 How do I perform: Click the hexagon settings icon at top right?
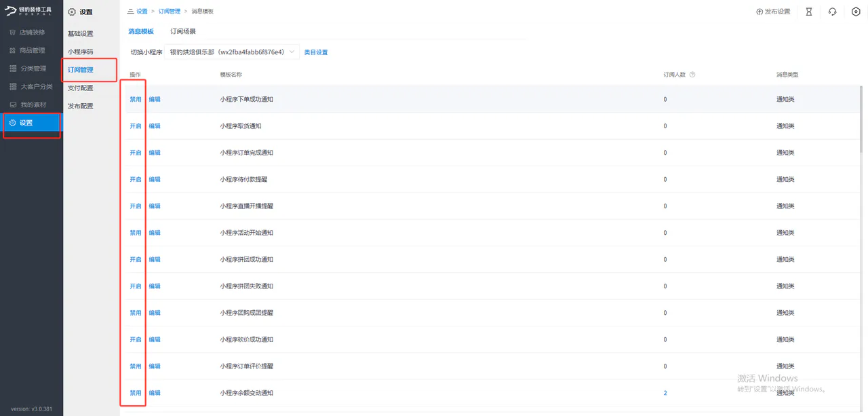[856, 12]
